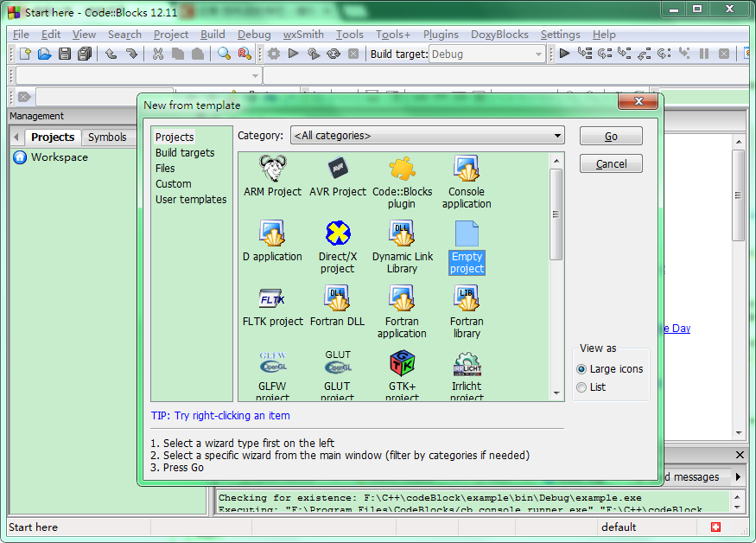Select the AVR Project template
The width and height of the screenshot is (756, 543).
point(338,176)
